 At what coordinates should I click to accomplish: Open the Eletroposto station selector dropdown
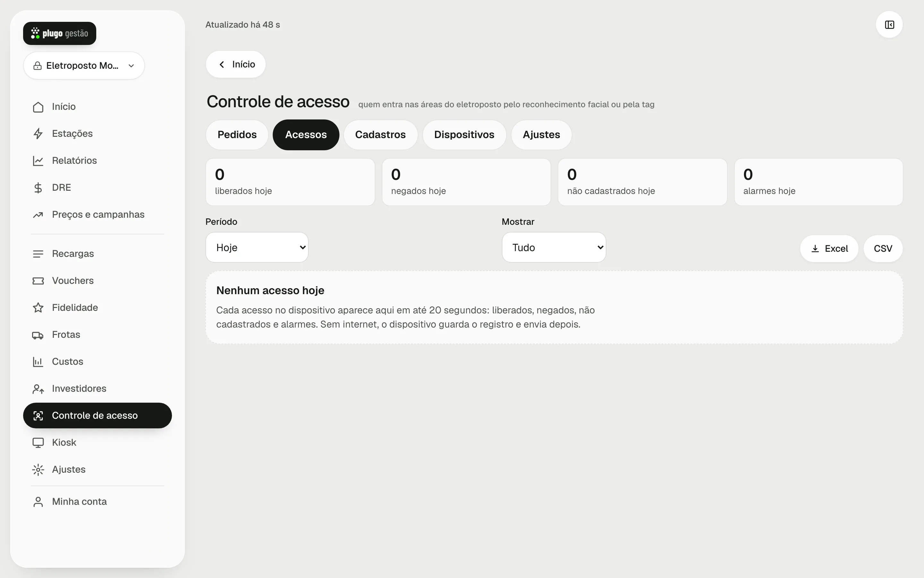[x=84, y=66]
